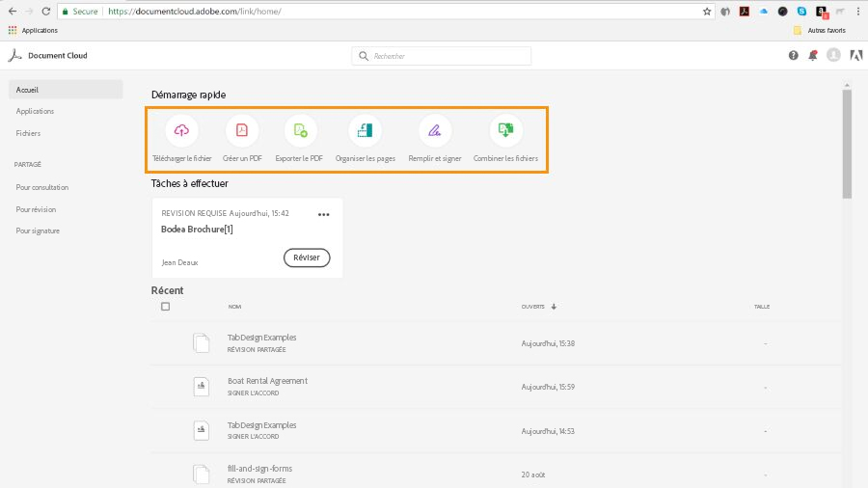Open the Créer un PDF tool
The image size is (868, 488).
click(x=242, y=130)
